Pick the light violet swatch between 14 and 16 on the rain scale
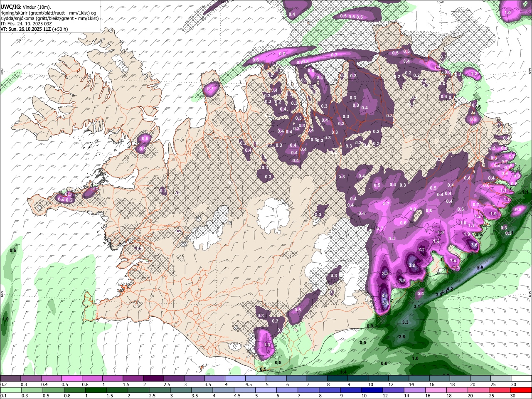Viewport: 532px width, 399px height. (x=415, y=390)
